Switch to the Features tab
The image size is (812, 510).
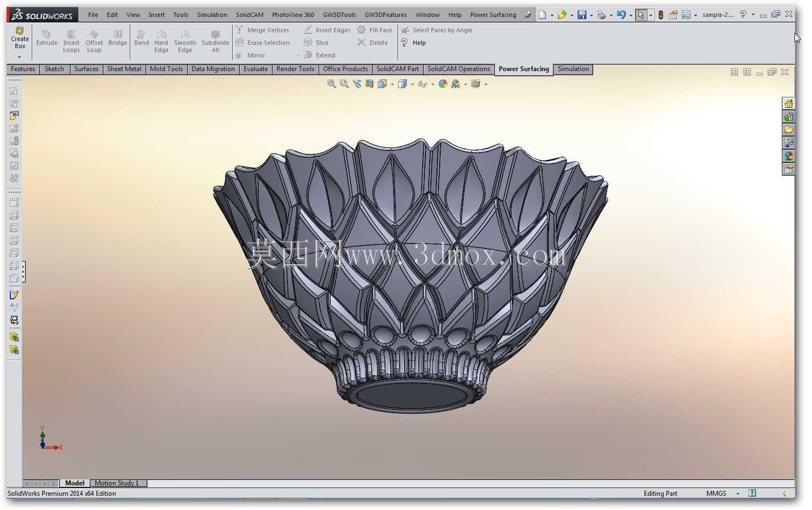(x=23, y=69)
